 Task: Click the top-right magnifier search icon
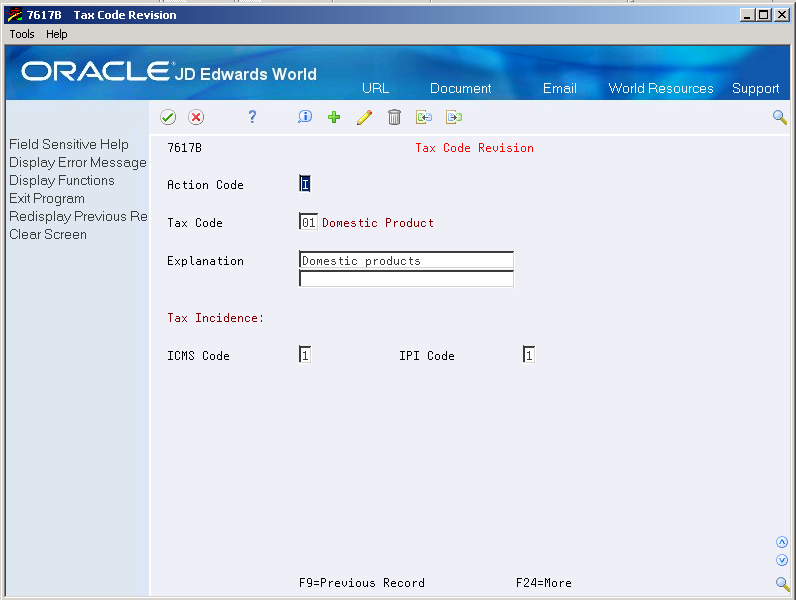point(780,117)
